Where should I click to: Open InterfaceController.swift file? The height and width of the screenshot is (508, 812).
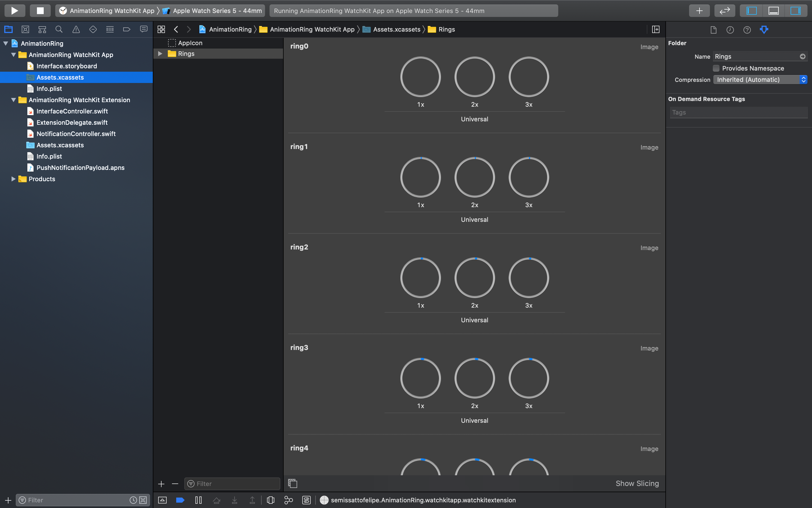[72, 111]
